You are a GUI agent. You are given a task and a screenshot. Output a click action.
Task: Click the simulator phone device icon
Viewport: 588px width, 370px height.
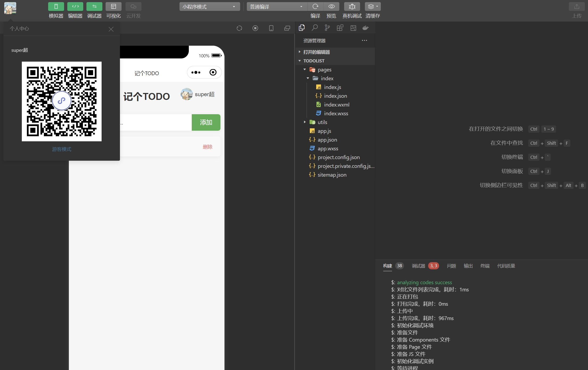tap(271, 28)
